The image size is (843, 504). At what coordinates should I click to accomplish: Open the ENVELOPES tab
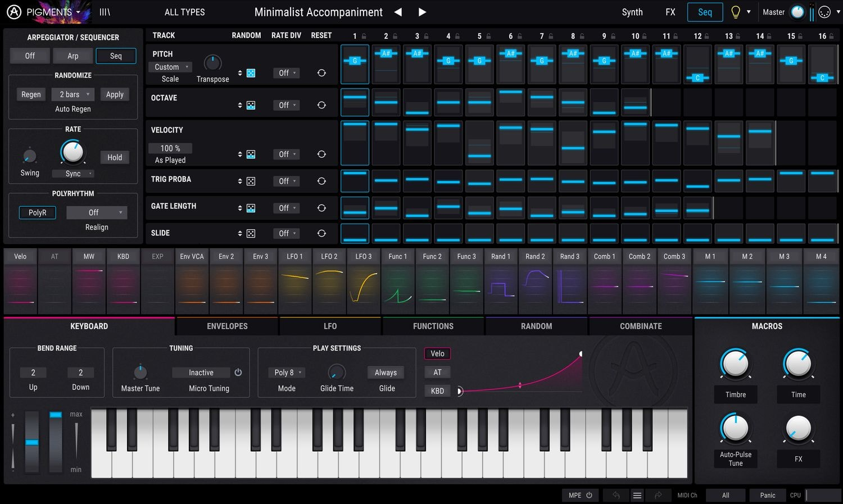(227, 326)
